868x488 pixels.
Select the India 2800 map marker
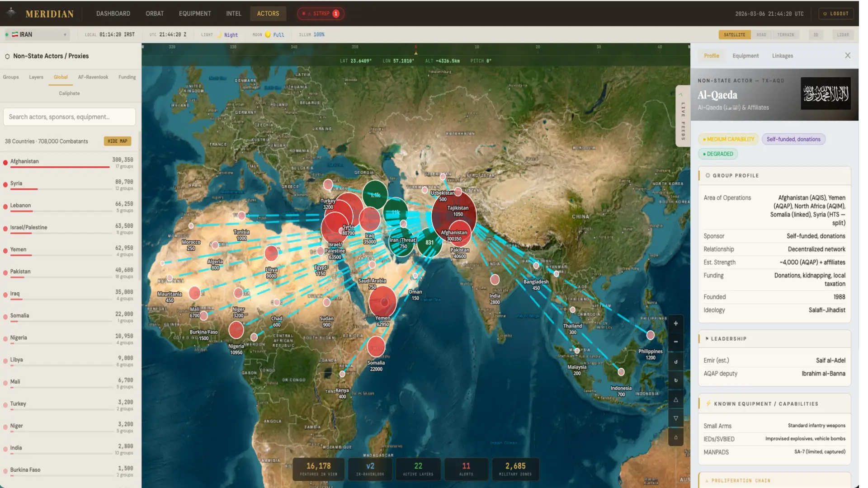pyautogui.click(x=495, y=280)
